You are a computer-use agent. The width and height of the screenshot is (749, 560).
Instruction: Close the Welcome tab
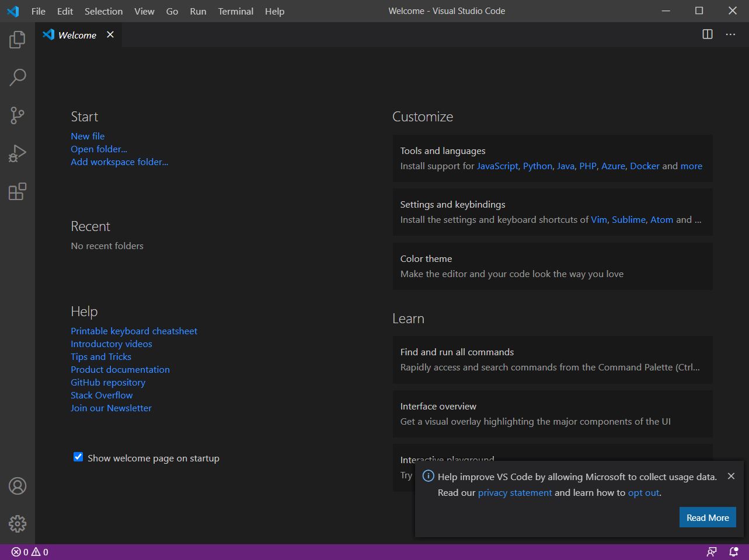coord(110,34)
